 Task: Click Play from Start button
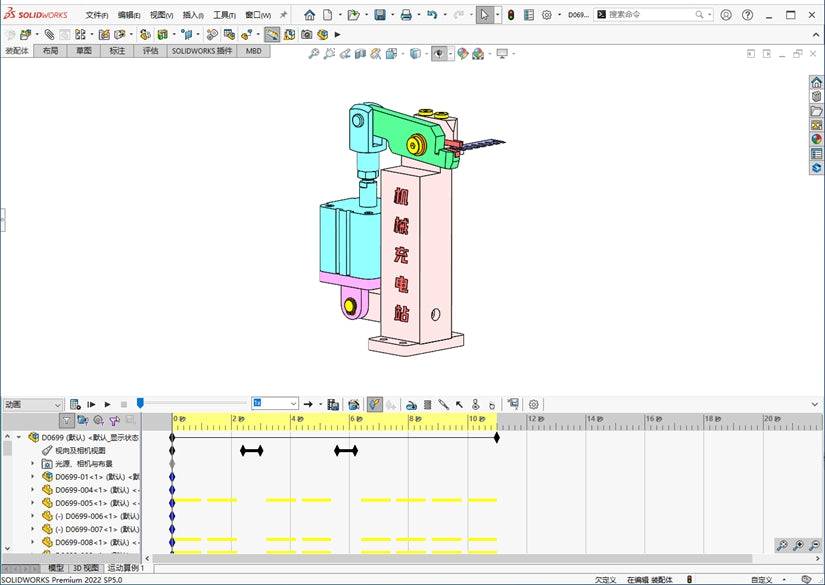pos(91,405)
